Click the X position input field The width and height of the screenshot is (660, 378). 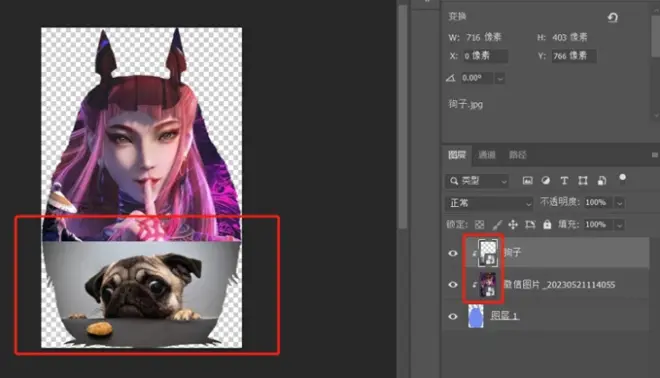click(x=486, y=56)
